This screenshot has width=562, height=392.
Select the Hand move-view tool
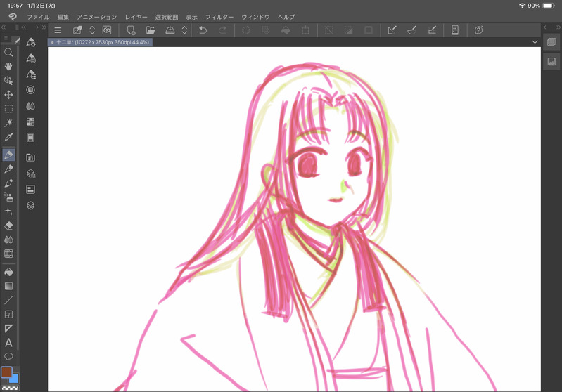point(8,66)
